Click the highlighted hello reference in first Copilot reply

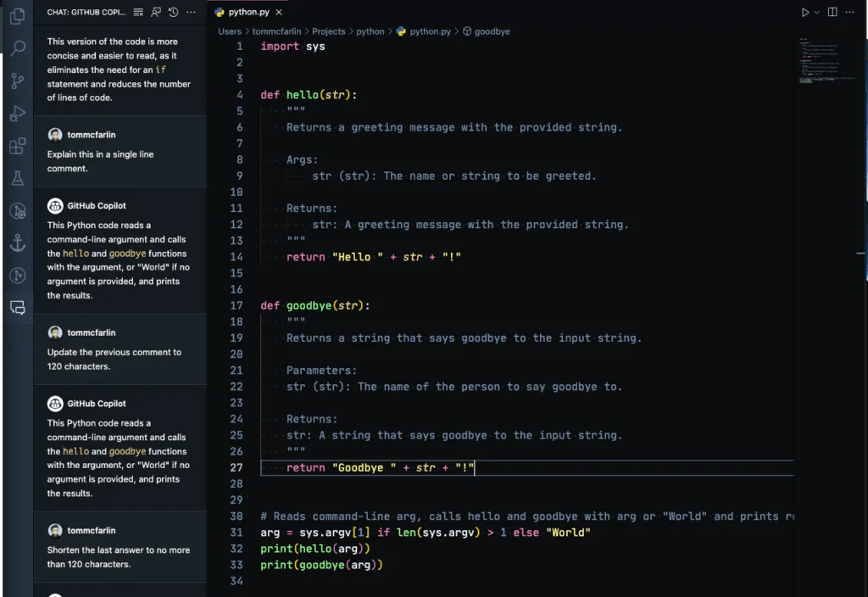coord(75,254)
